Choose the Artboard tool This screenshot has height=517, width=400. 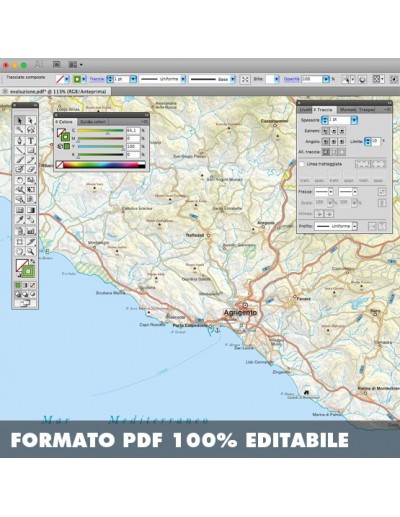click(20, 241)
